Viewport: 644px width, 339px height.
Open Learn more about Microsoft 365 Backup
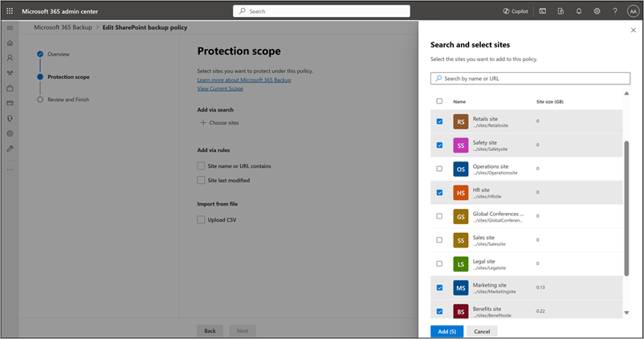[x=244, y=80]
